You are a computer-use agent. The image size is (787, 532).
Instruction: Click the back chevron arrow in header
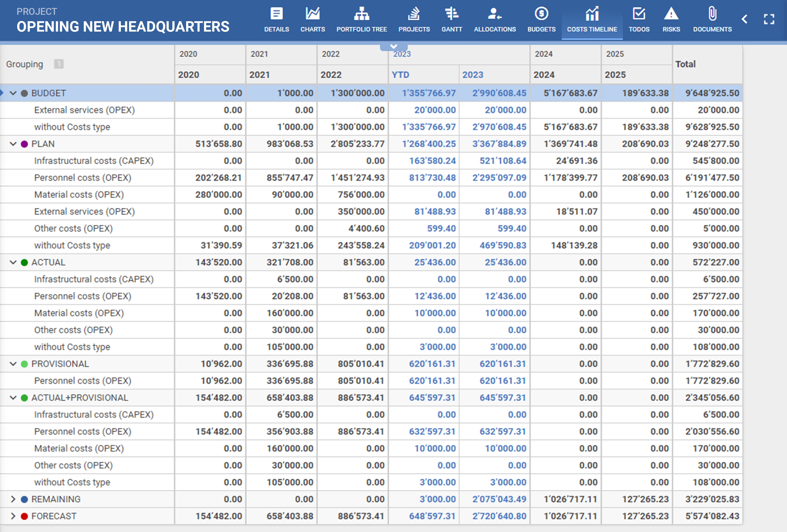coord(744,19)
